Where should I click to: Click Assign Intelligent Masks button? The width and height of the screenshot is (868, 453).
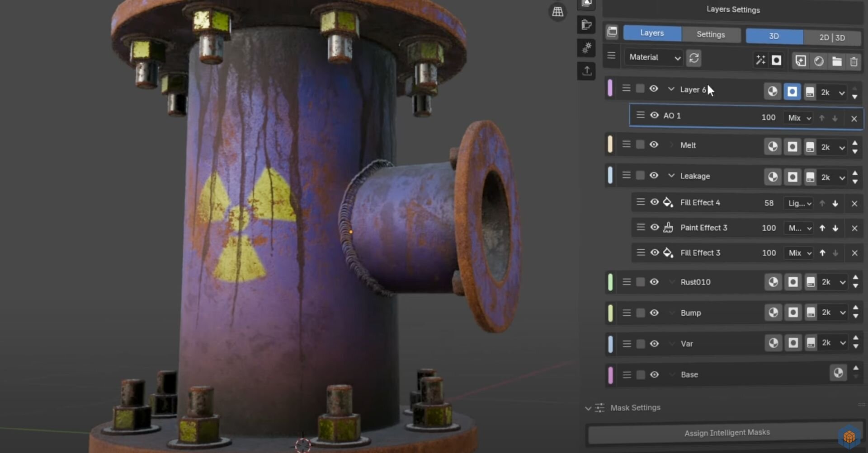(727, 433)
